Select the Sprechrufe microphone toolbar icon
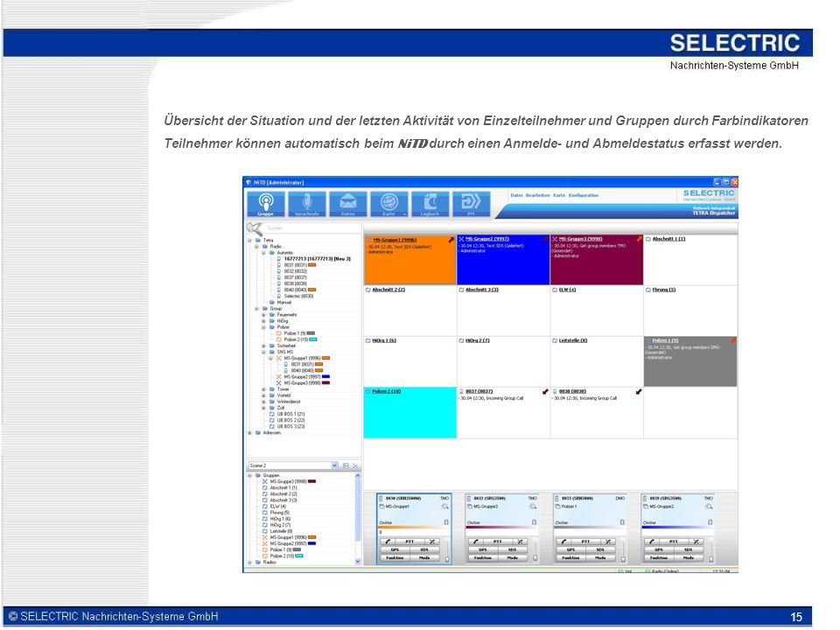 (x=306, y=204)
